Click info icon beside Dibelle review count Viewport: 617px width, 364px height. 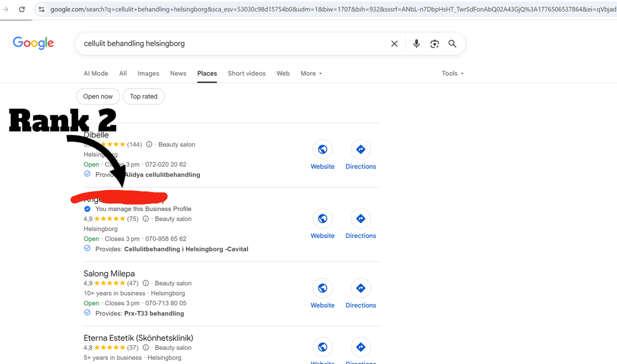pos(149,144)
